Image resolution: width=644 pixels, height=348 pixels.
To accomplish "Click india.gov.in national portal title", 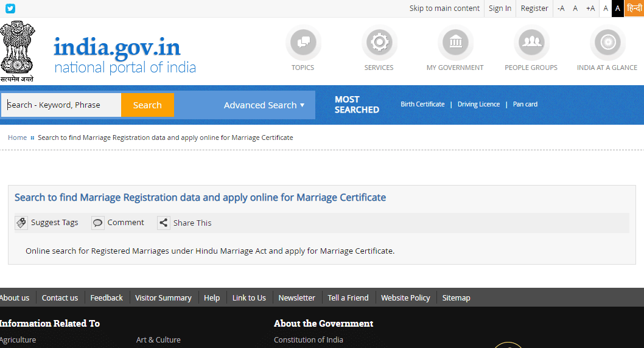I will 125,55.
